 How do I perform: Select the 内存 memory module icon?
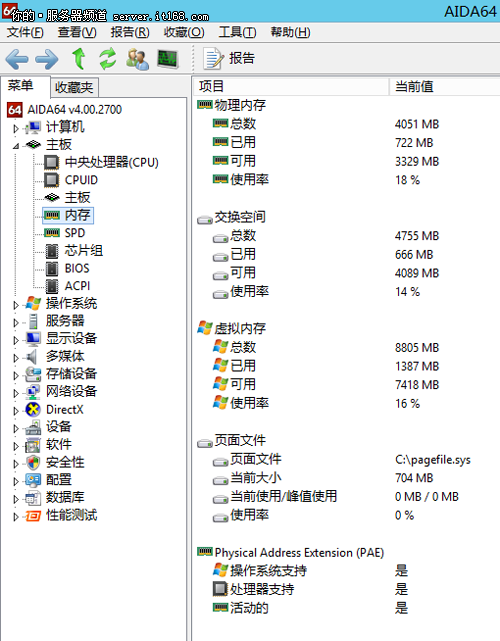52,215
